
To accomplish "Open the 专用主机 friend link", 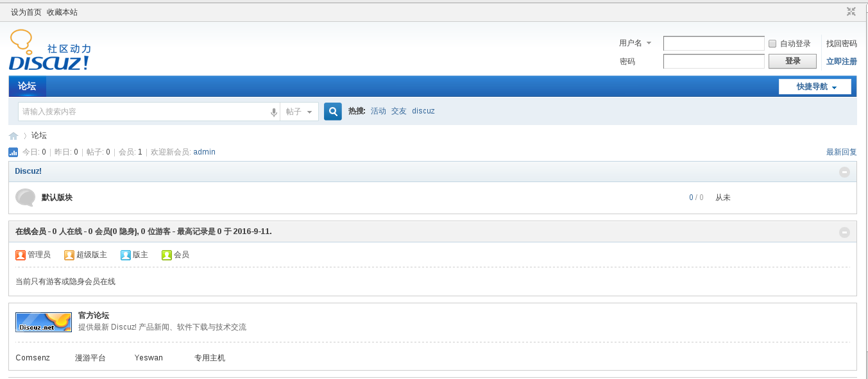I will pos(210,358).
